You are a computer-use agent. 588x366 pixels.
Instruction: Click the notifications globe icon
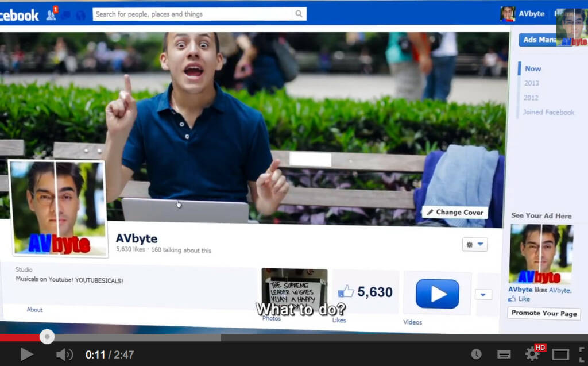click(x=81, y=16)
